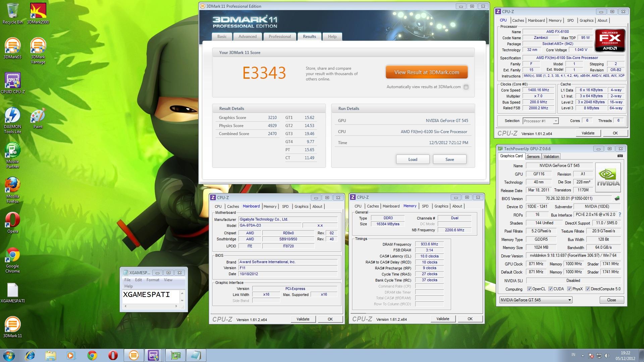Launch the Paint desktop shortcut

(x=38, y=118)
